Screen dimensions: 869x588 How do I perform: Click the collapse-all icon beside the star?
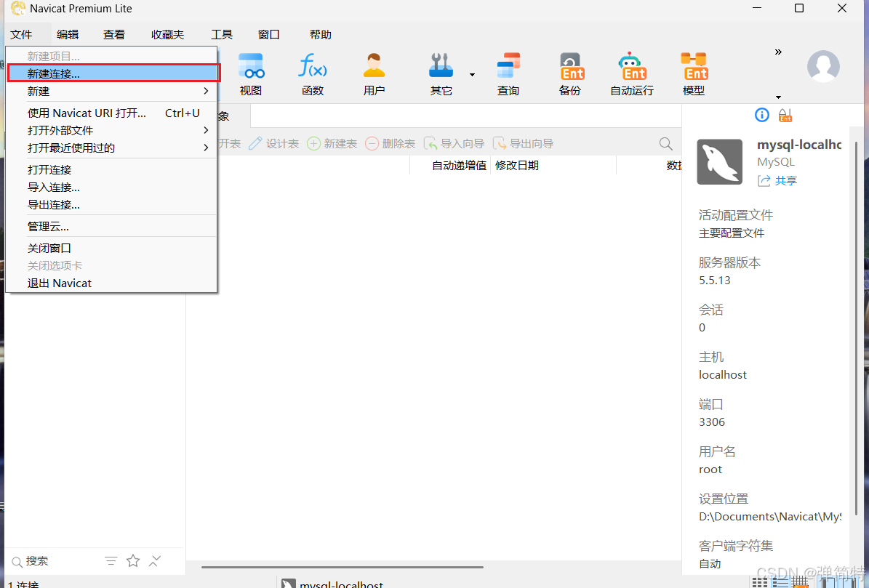(x=155, y=561)
